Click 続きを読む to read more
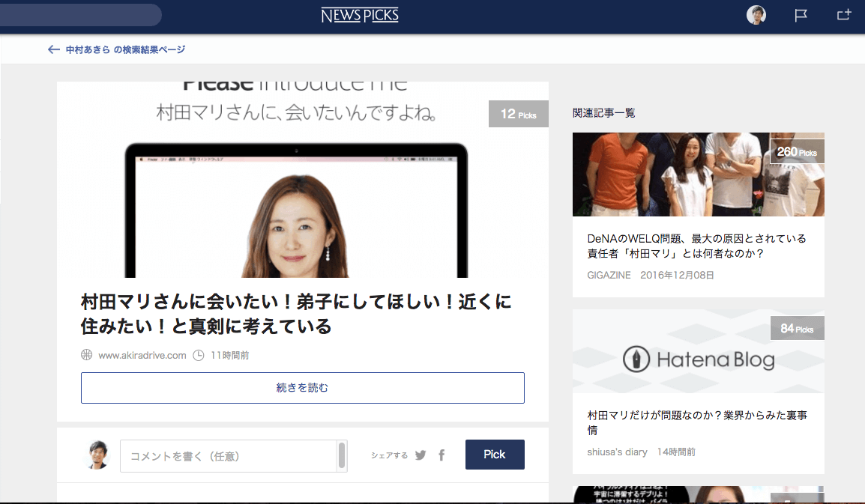Screen dimensions: 865x504 302,388
